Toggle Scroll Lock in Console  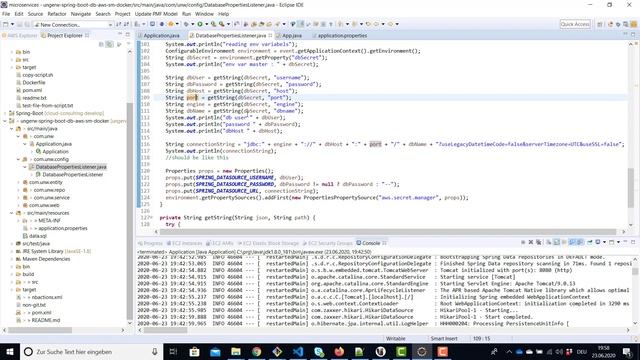click(x=557, y=242)
